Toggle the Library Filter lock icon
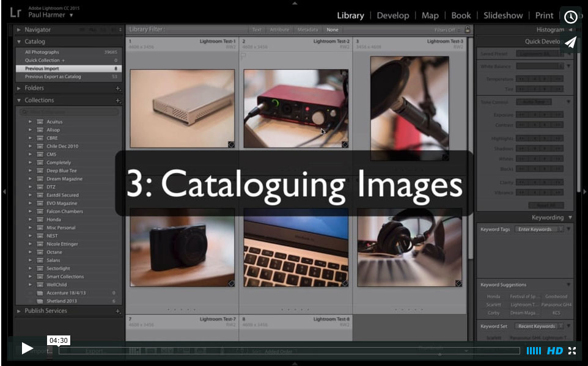Viewport: 588px width, 366px height. tap(467, 29)
